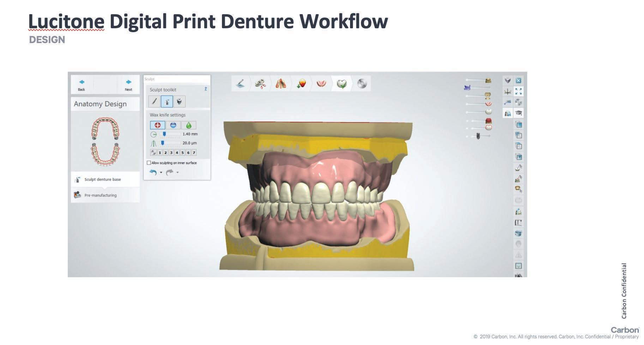Image resolution: width=644 pixels, height=345 pixels.
Task: Click the graduation cap tutorial icon
Action: [518, 113]
